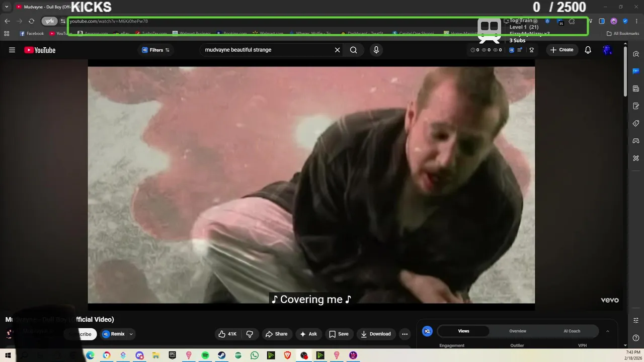This screenshot has height=362, width=644.
Task: Like the video with 41K likes
Action: pos(227,334)
